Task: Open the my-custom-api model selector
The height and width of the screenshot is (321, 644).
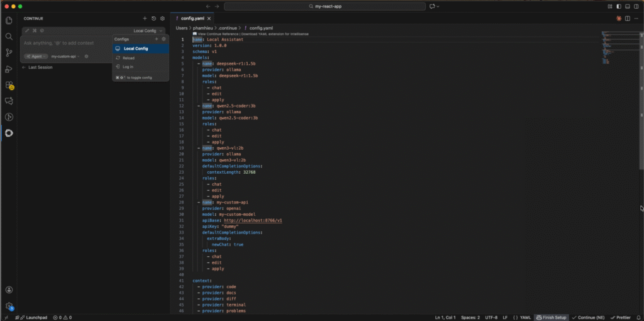Action: [65, 56]
